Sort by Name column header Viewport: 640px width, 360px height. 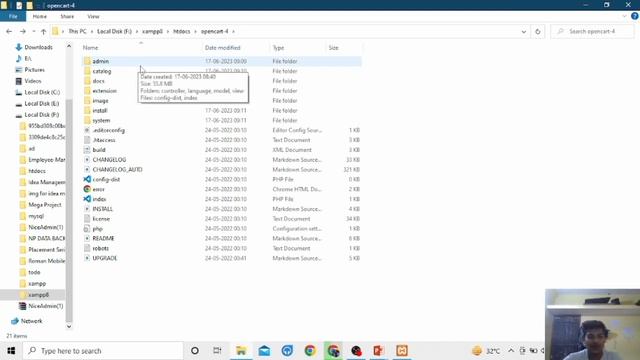click(91, 48)
